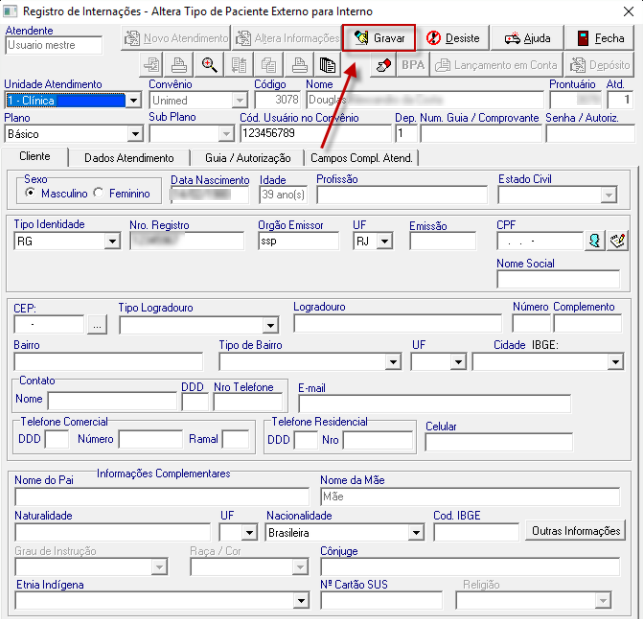
Task: Expand the Etnia Indígena dropdown
Action: click(301, 601)
